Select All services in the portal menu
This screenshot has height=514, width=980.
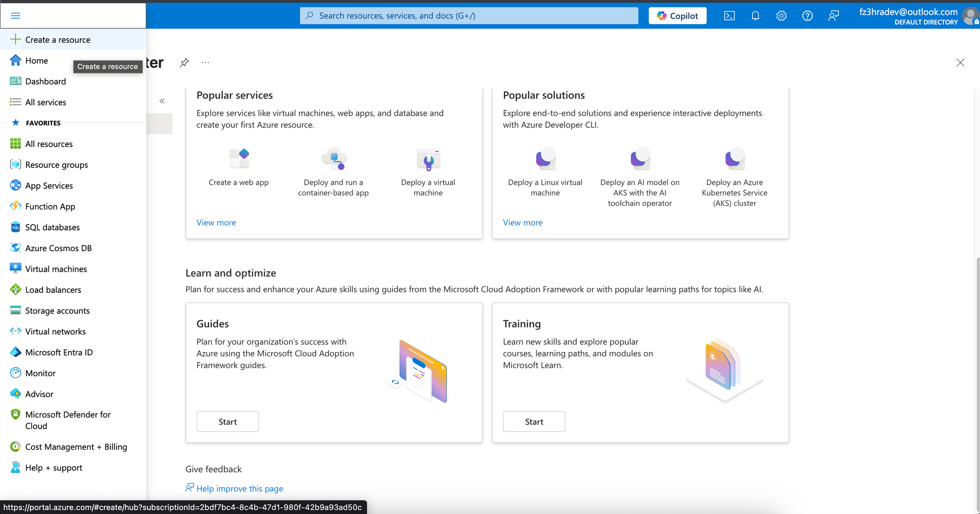point(73,102)
